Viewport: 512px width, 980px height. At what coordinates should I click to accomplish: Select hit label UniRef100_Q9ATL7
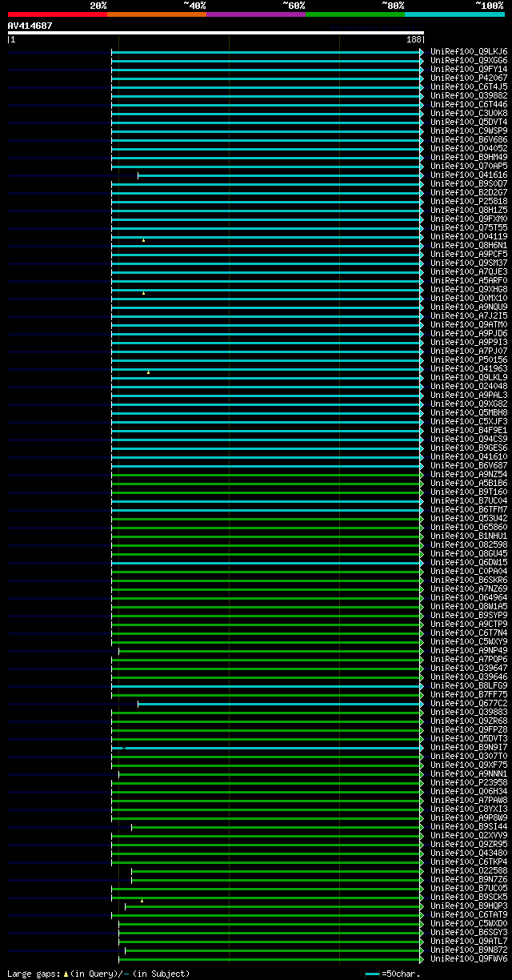pyautogui.click(x=469, y=942)
